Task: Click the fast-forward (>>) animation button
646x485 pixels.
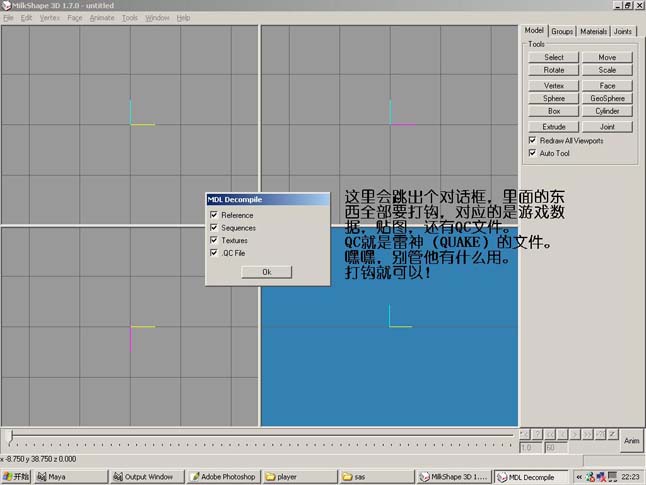Action: pyautogui.click(x=587, y=434)
